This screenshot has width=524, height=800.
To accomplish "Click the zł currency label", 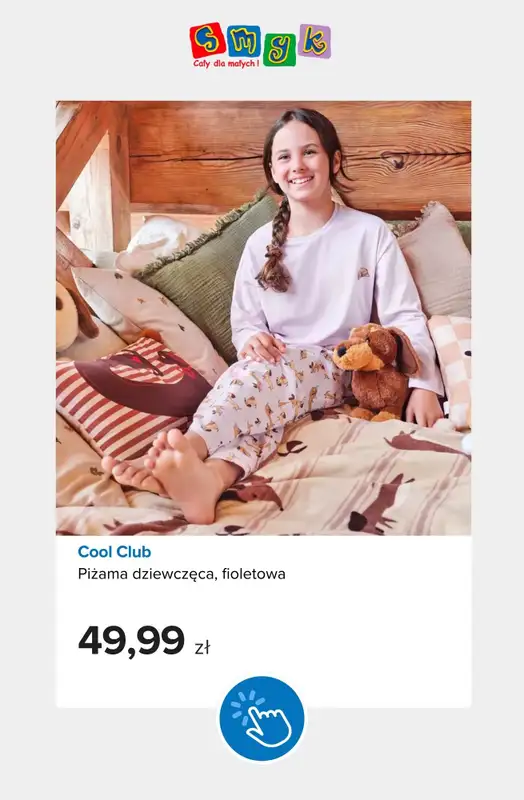I will [202, 648].
